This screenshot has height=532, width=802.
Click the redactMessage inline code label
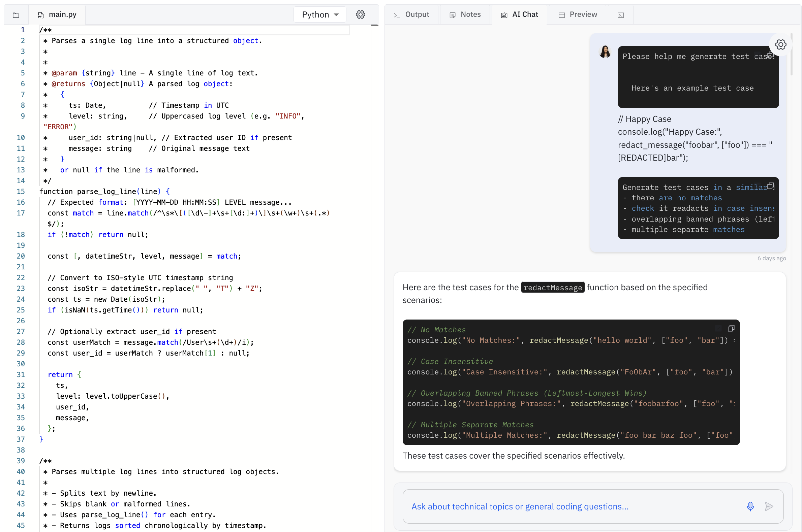pos(552,288)
